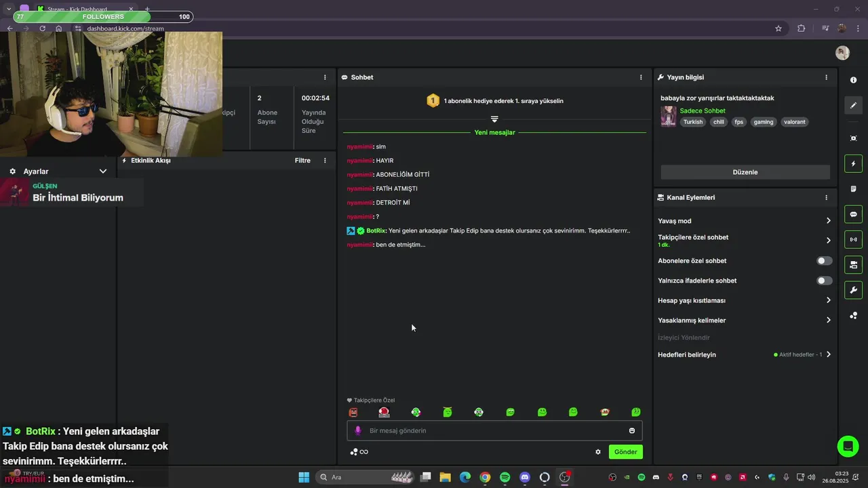The height and width of the screenshot is (488, 868).
Task: Open the chat bubble sidebar icon
Action: (x=853, y=214)
